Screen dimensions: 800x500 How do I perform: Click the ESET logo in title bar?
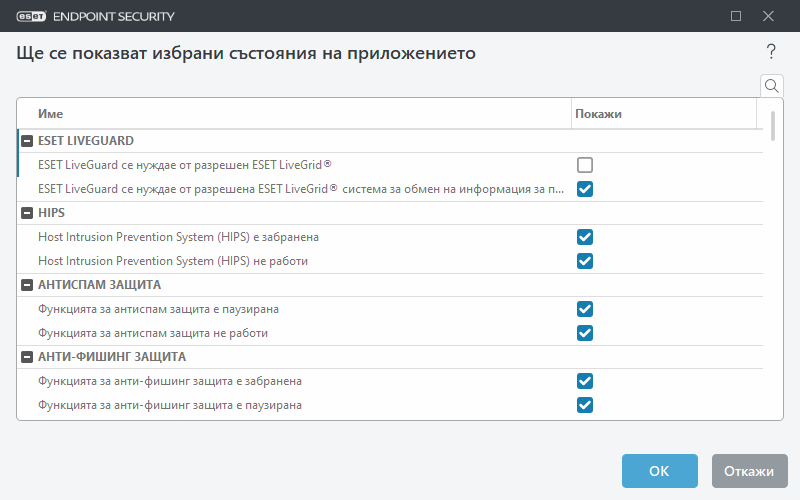click(x=31, y=16)
